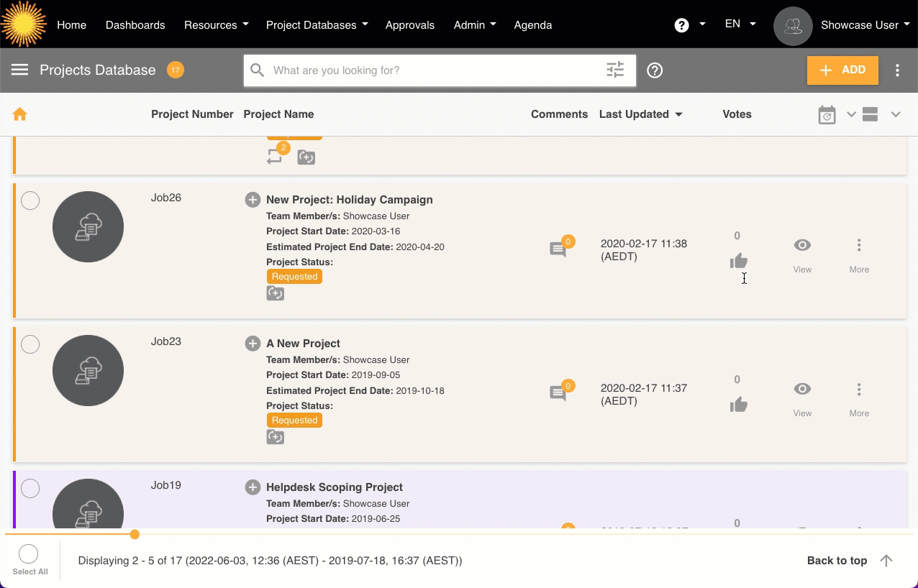Open comments for A New Project
Image resolution: width=918 pixels, height=588 pixels.
[x=558, y=393]
